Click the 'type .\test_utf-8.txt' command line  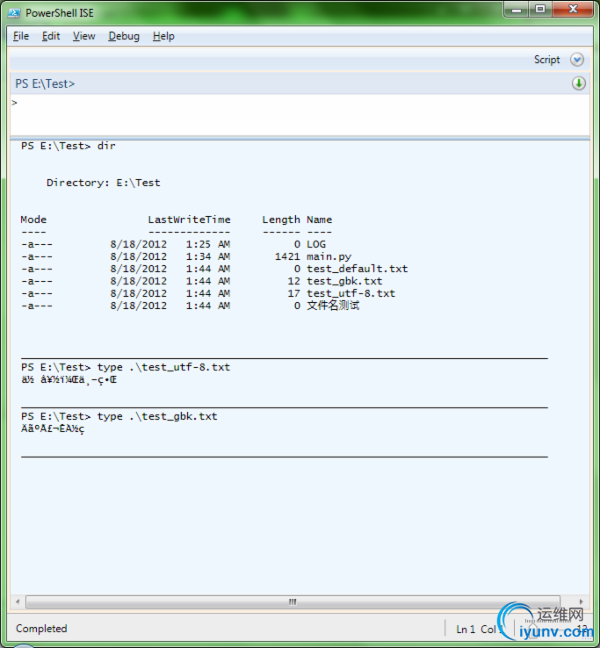pos(126,367)
